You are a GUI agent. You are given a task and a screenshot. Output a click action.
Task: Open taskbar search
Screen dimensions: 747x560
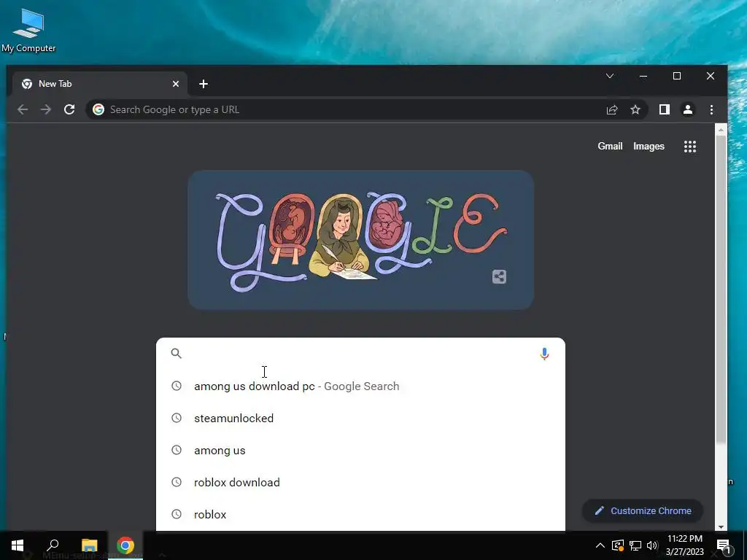click(x=53, y=545)
